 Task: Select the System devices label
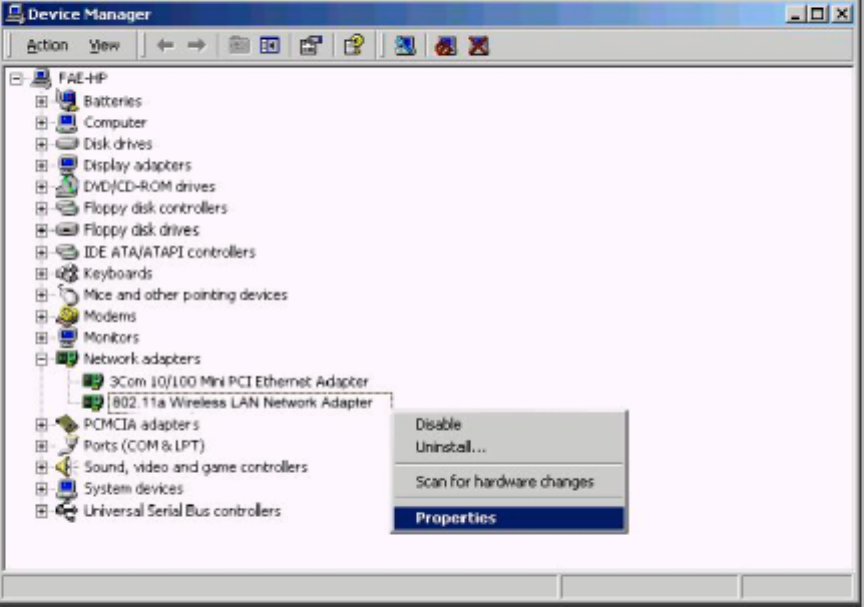[133, 489]
